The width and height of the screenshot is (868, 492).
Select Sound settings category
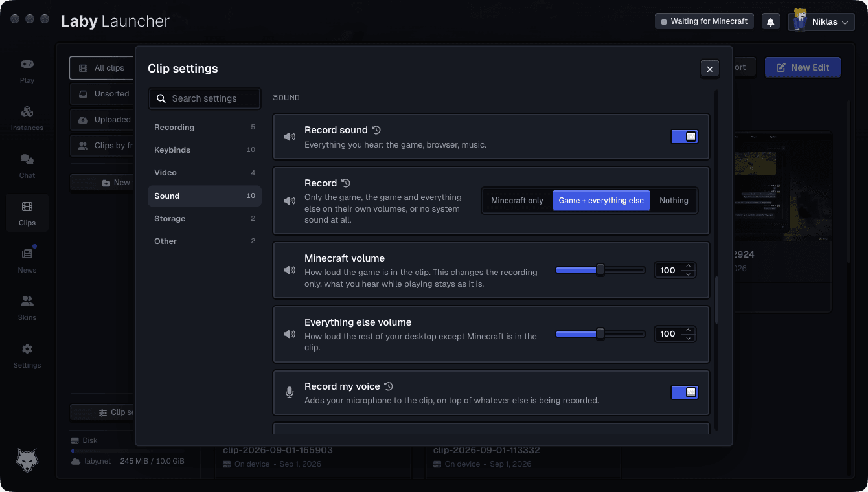[205, 196]
